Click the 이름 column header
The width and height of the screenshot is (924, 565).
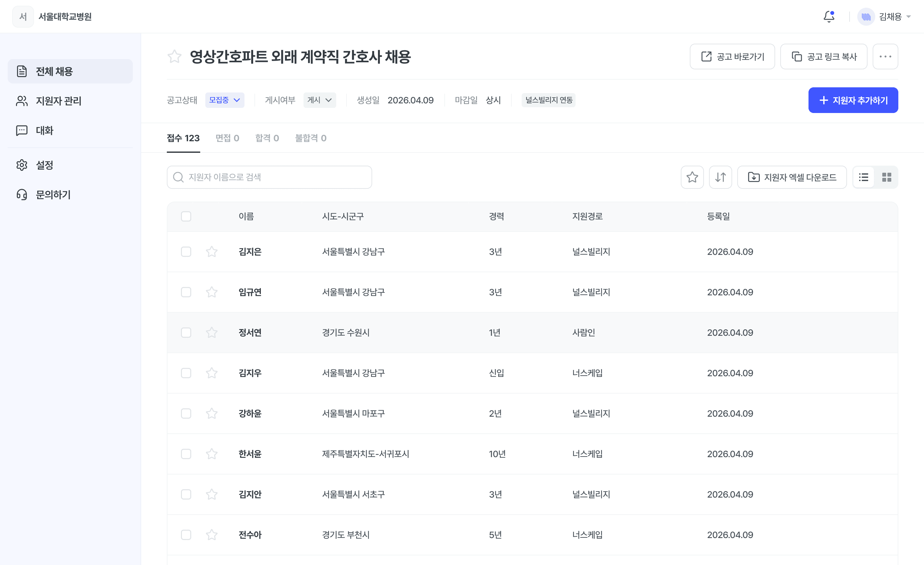click(246, 216)
